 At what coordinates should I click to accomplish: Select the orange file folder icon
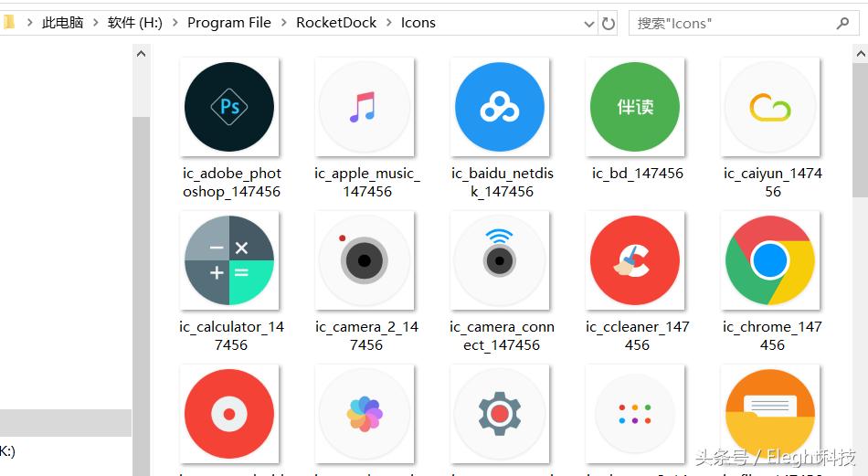(x=770, y=414)
